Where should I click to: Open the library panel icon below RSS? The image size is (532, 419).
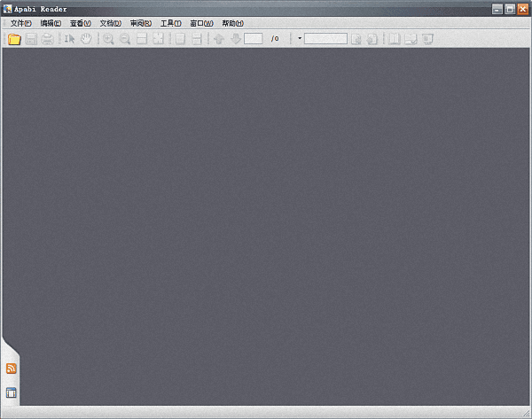coord(12,392)
